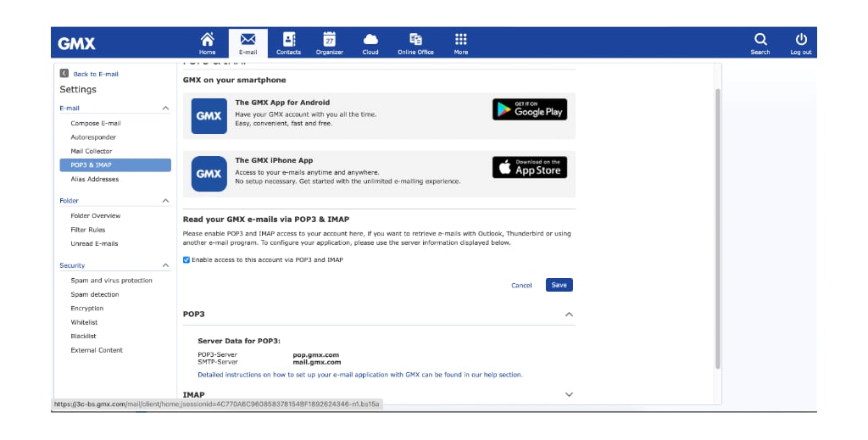The height and width of the screenshot is (440, 868).
Task: Open the E-mail tab in top navigation
Action: 248,43
